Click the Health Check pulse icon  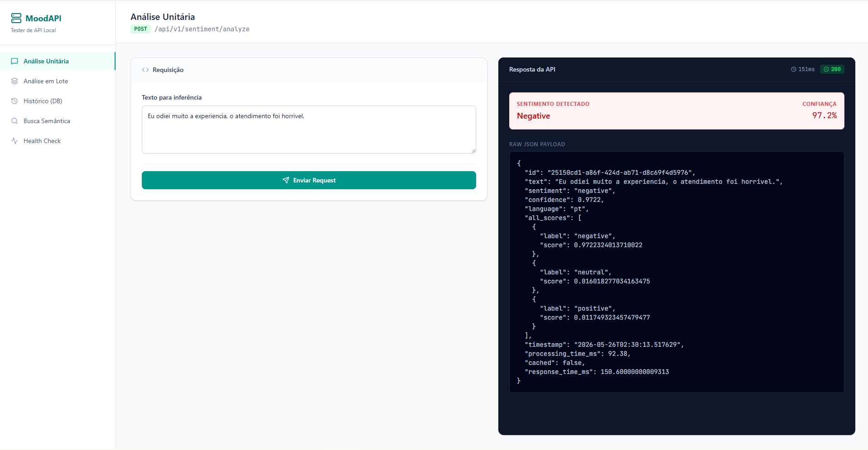[14, 141]
